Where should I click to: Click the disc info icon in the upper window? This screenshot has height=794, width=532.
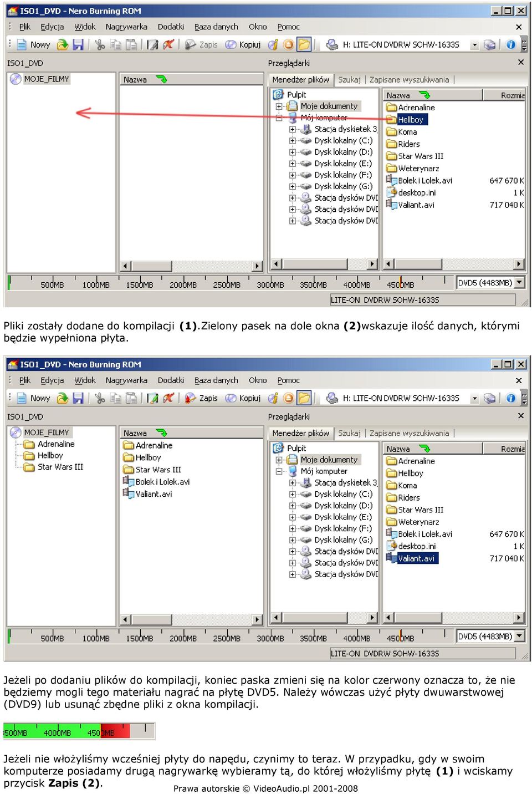(x=273, y=45)
